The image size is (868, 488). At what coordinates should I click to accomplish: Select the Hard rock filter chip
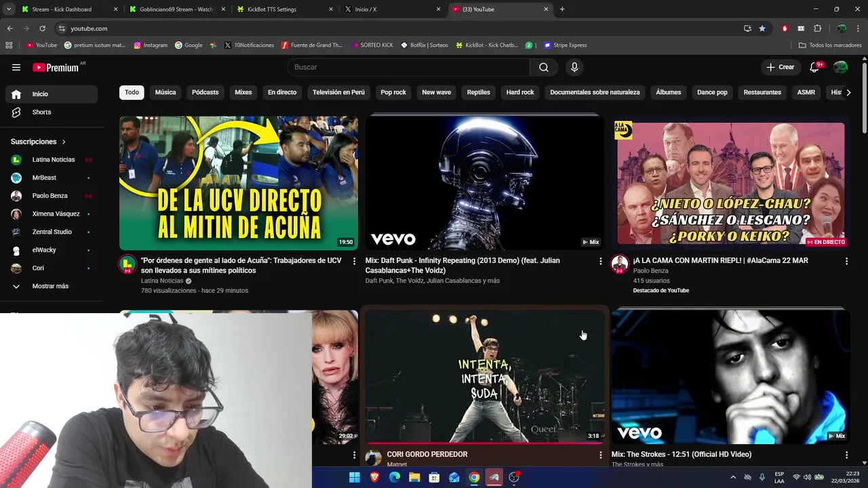(520, 92)
